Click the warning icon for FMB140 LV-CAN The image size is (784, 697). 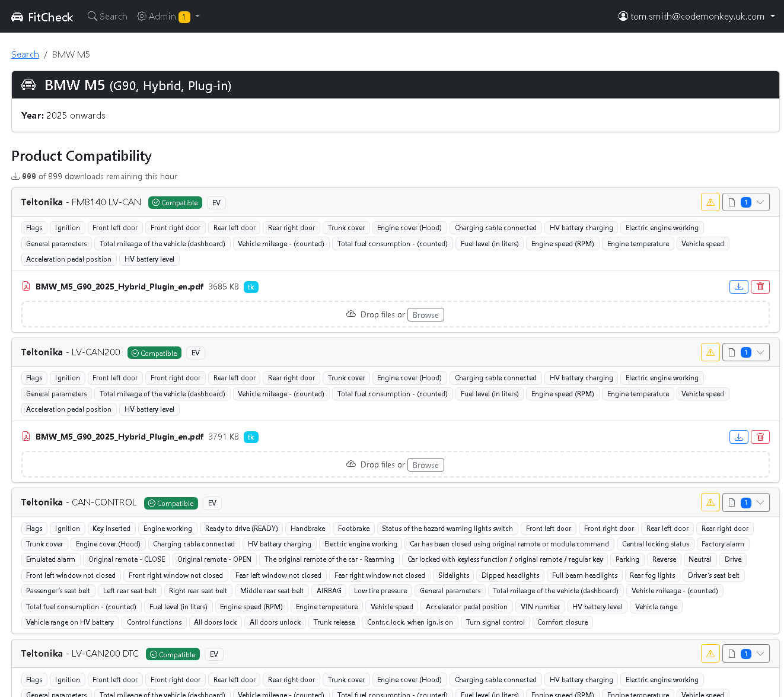coord(710,202)
